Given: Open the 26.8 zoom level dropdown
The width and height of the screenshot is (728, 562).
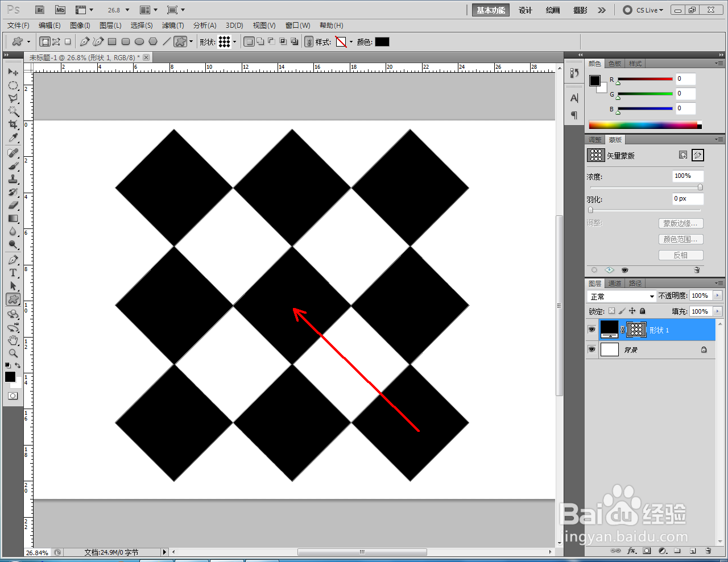Looking at the screenshot, I should coord(127,10).
